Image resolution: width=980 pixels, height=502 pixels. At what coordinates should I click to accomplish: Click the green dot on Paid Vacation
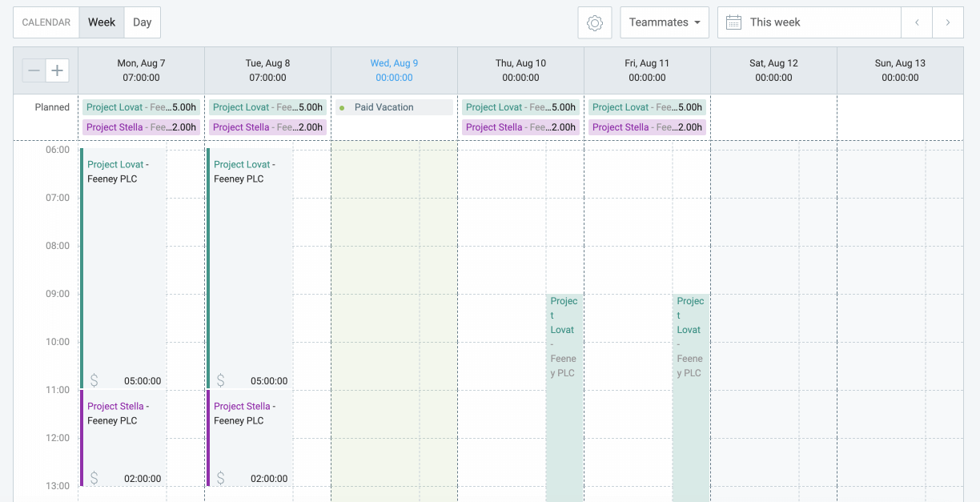[343, 106]
